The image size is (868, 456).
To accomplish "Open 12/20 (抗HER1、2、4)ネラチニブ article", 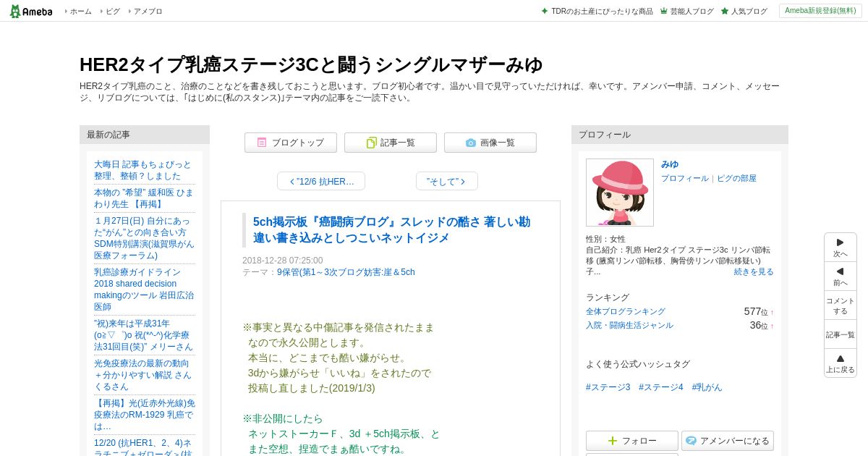I will tap(143, 448).
